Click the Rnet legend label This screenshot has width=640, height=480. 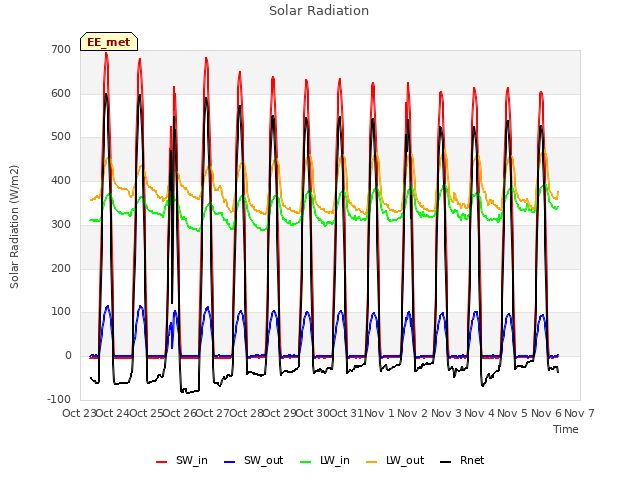472,460
